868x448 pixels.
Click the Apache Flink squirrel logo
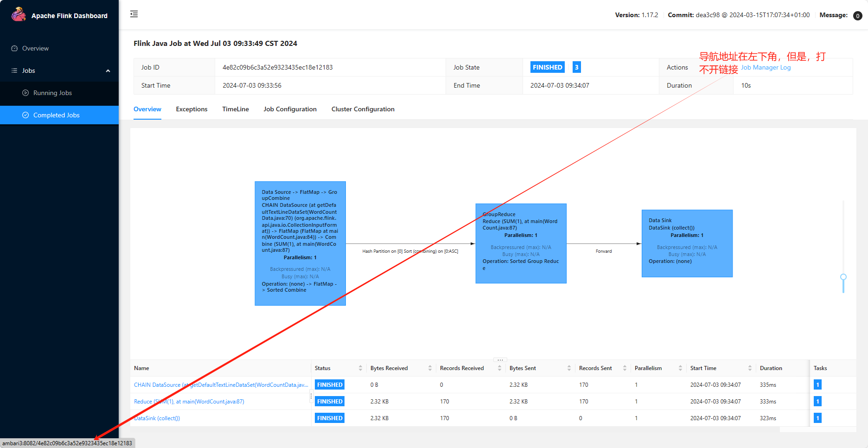click(19, 14)
